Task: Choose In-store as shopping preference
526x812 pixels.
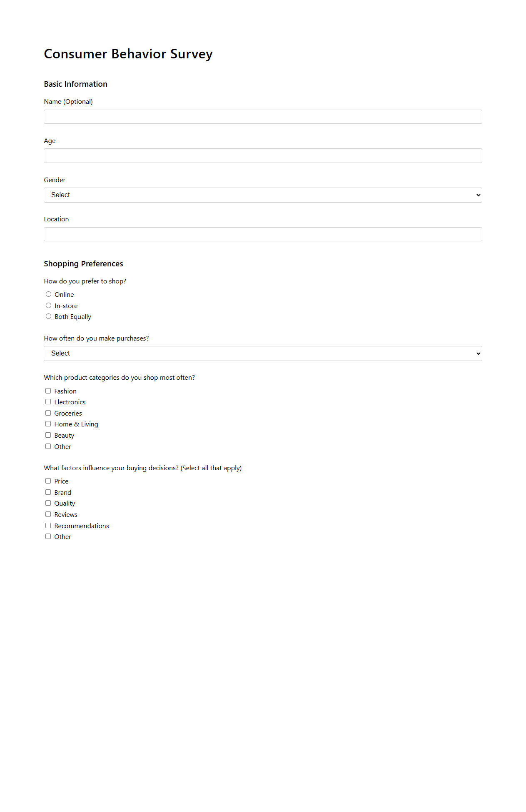Action: pos(48,305)
